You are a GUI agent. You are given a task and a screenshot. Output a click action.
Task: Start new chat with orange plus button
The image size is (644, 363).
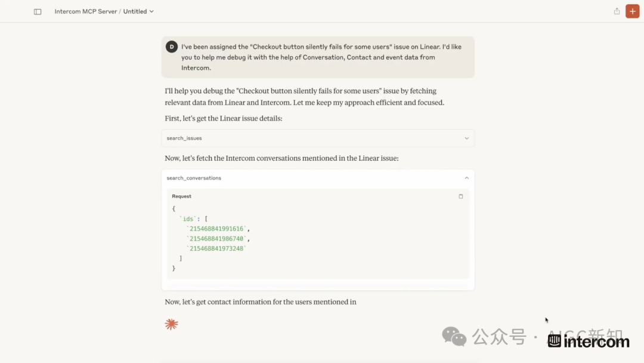633,11
